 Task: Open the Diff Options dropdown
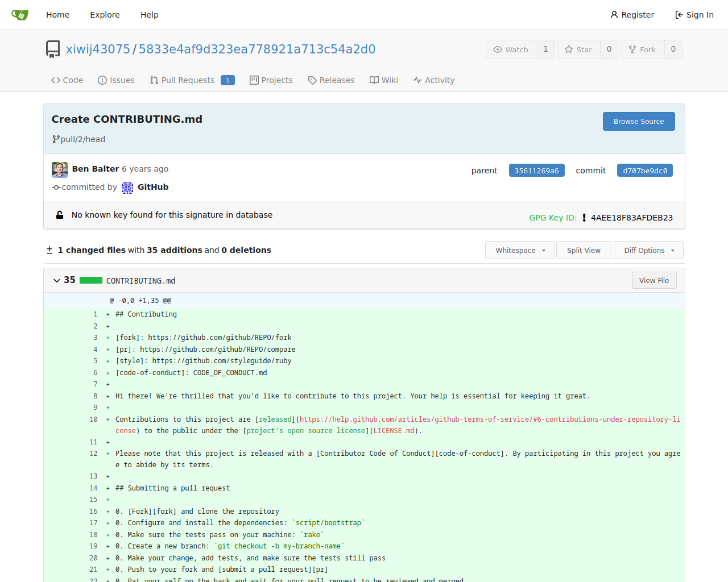point(648,250)
